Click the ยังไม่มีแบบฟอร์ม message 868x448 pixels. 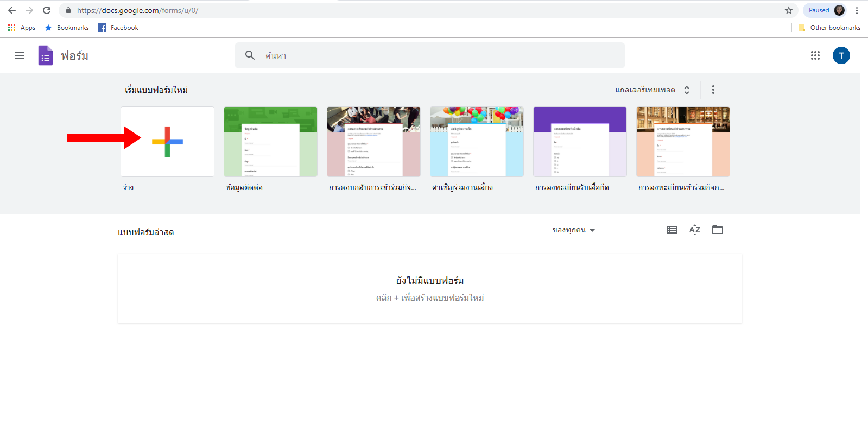(430, 281)
